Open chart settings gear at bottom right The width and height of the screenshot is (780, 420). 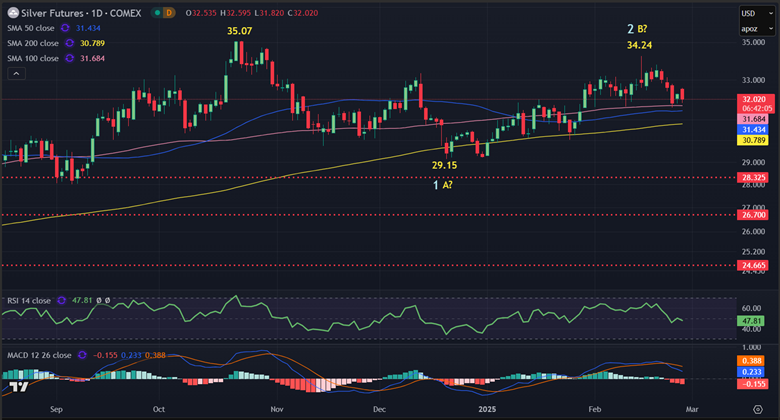coord(758,409)
